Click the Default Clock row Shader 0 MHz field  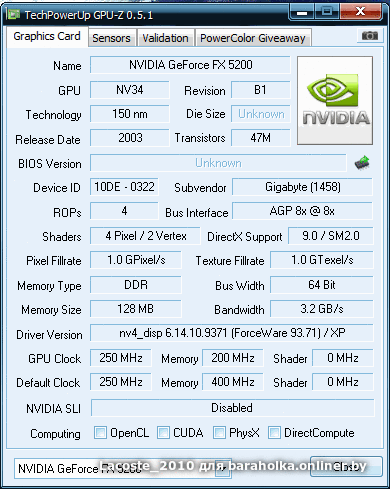click(343, 382)
